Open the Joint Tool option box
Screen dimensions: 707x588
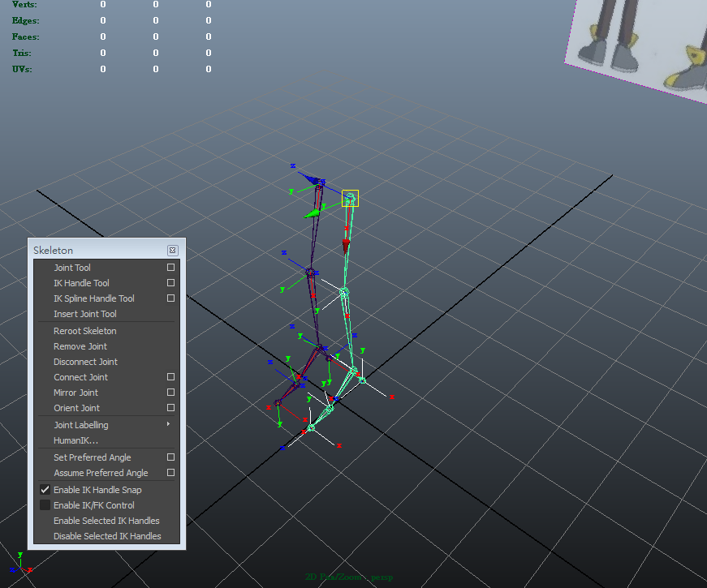170,268
